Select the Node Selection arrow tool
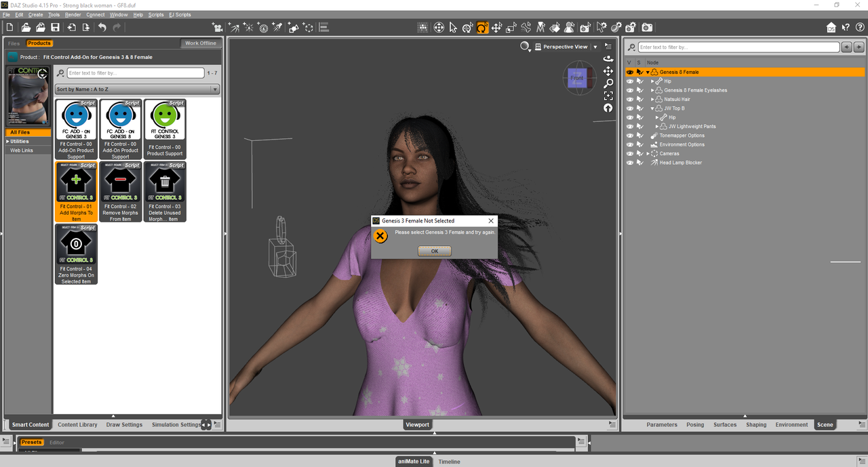868x467 pixels. tap(453, 27)
